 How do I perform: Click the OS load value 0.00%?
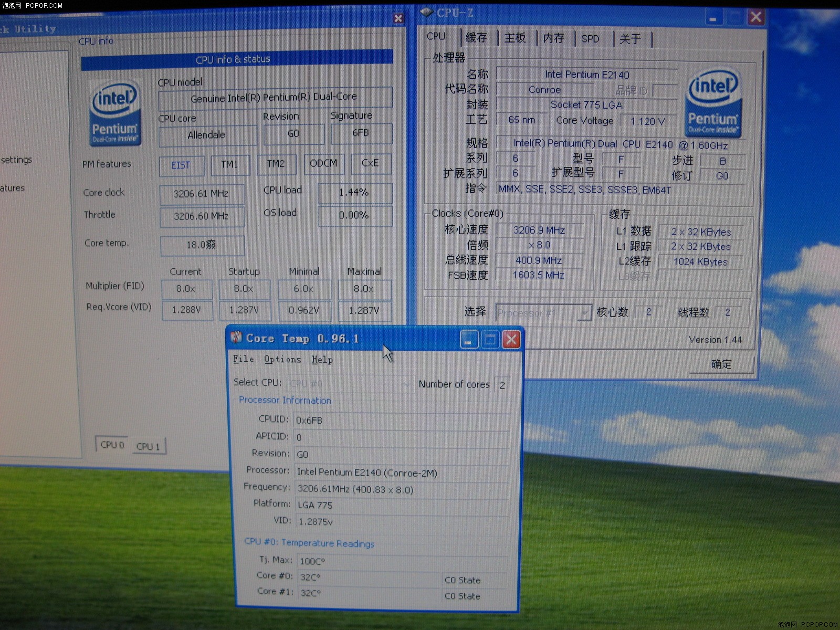pyautogui.click(x=354, y=215)
